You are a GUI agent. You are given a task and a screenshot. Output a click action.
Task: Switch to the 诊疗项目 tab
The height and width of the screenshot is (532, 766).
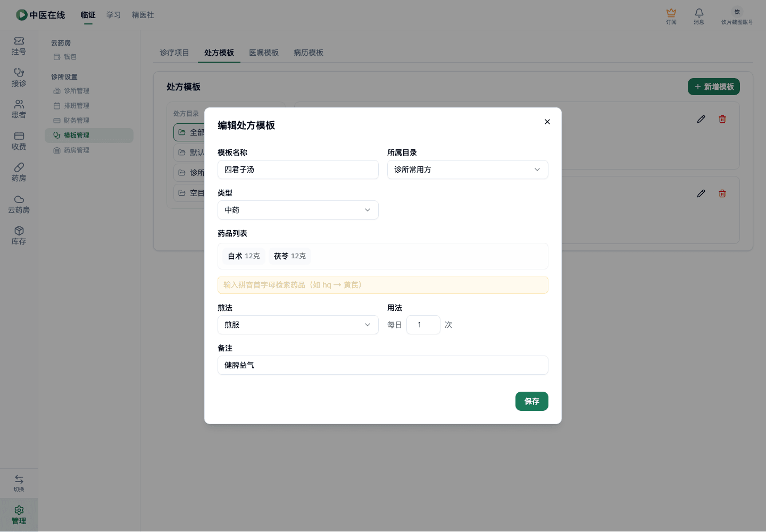coord(174,53)
